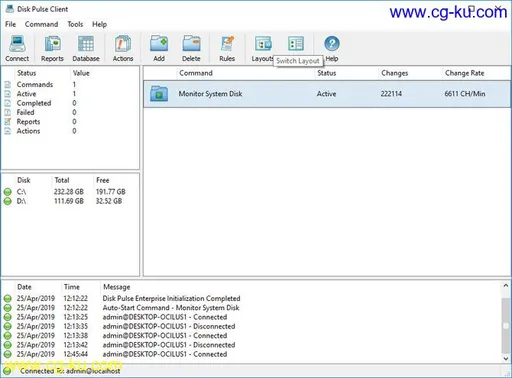Click the log panel scrollbar thumb
The height and width of the screenshot is (378, 512).
[x=506, y=325]
